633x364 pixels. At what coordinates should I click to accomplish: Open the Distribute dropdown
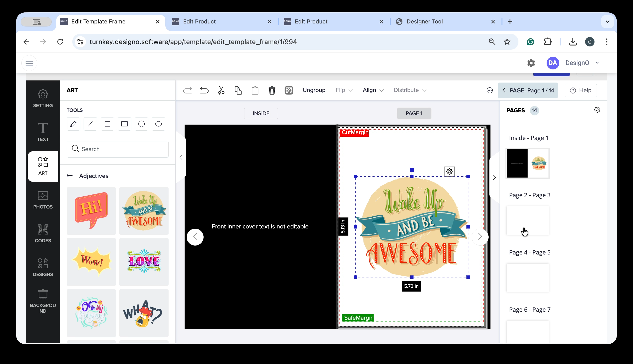pyautogui.click(x=409, y=90)
